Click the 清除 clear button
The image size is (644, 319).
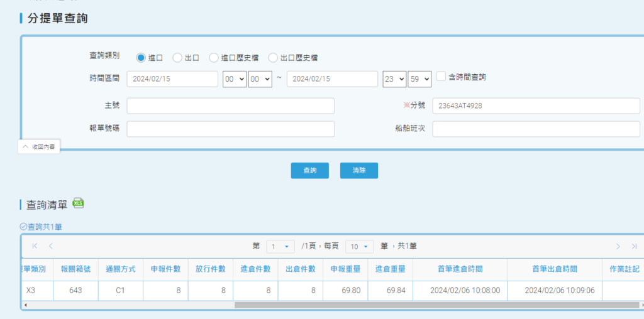point(358,170)
